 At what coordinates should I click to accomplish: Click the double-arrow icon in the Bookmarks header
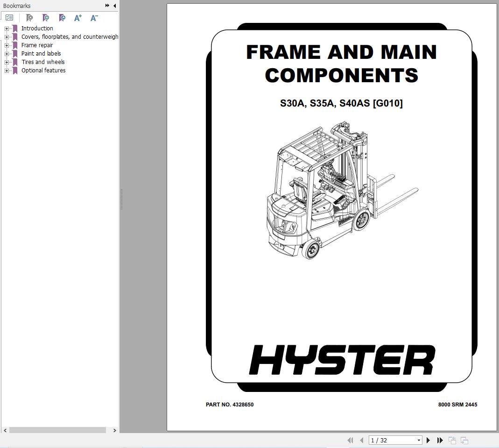pos(107,6)
